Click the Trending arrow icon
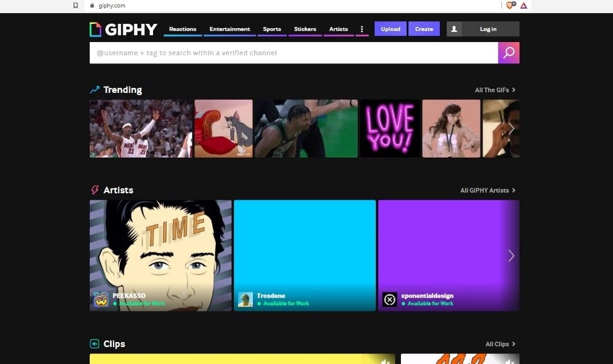 (x=95, y=90)
